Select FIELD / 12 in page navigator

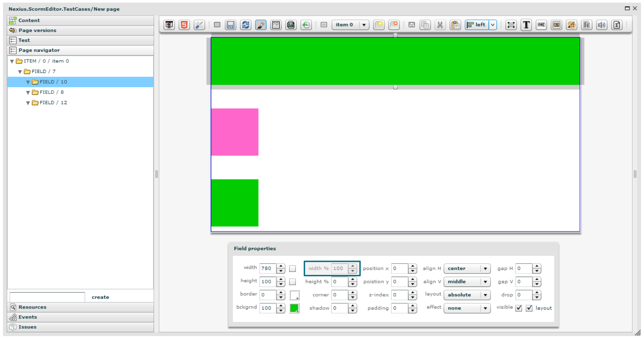[x=53, y=103]
